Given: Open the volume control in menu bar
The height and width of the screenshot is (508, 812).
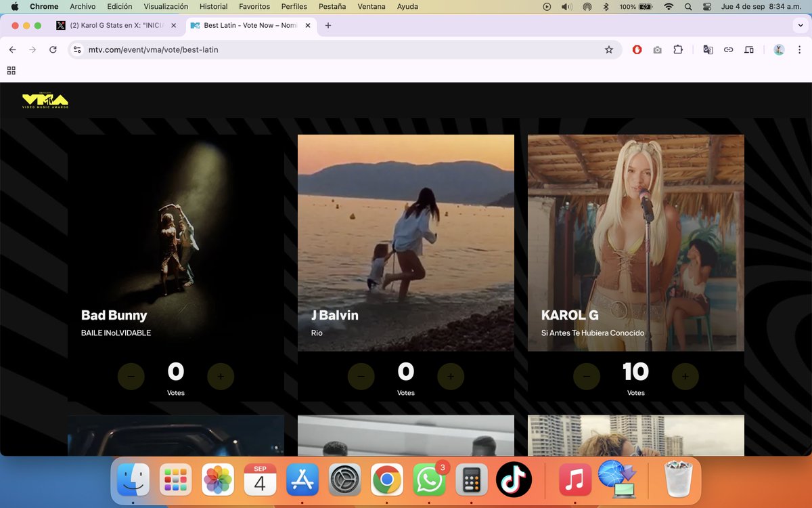Looking at the screenshot, I should point(566,6).
